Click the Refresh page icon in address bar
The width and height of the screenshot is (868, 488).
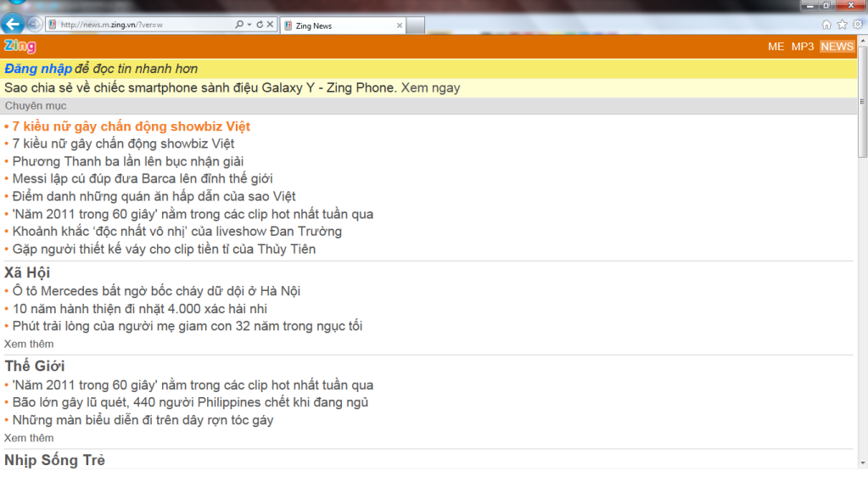tap(260, 25)
